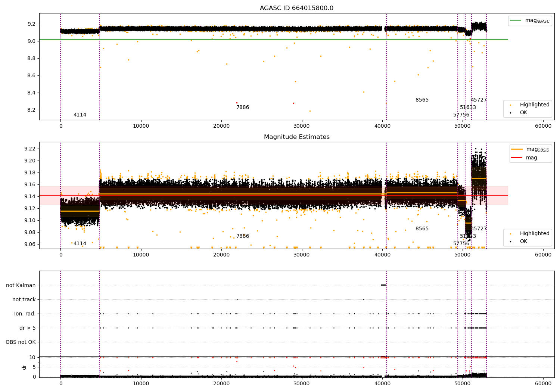Click the 30000 x-axis tick of the top plot

click(x=302, y=126)
